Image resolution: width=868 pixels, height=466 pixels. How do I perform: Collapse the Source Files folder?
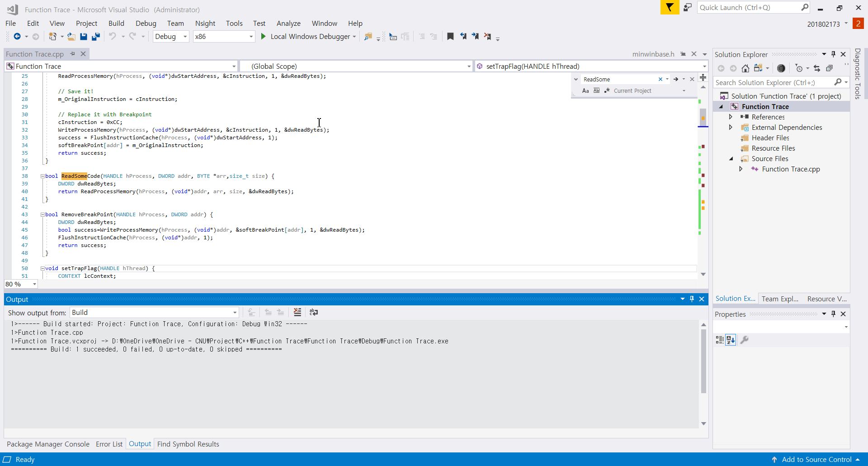731,159
